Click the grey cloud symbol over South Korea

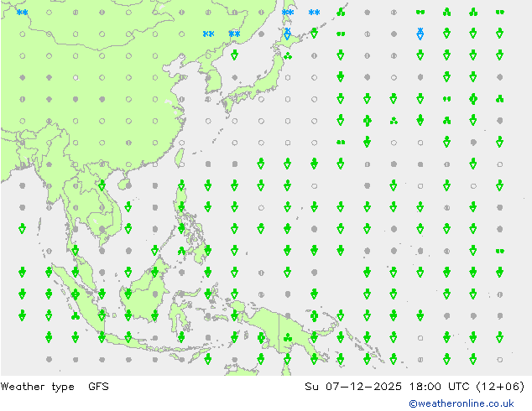(x=208, y=78)
